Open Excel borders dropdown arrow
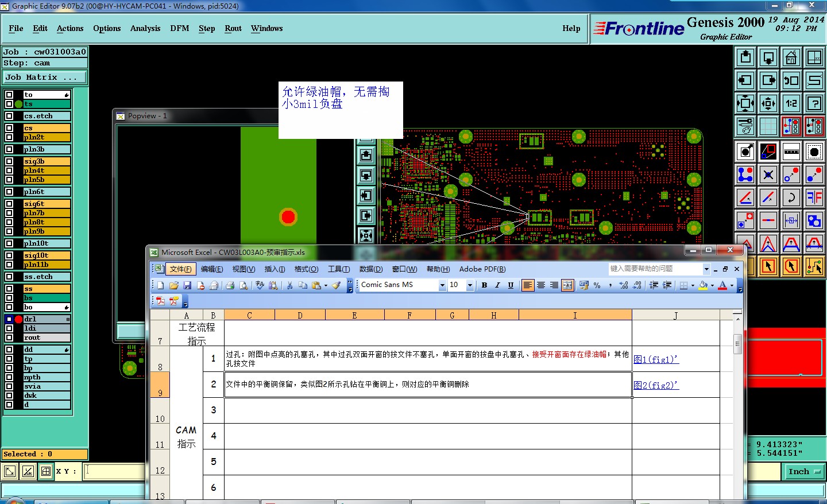Viewport: 827px width, 504px height. tap(693, 285)
